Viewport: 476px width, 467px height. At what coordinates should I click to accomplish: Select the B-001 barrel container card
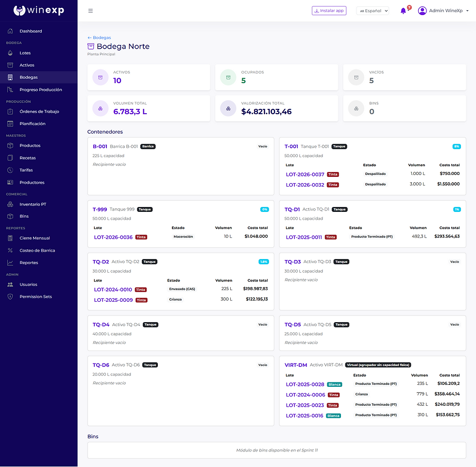pos(181,166)
